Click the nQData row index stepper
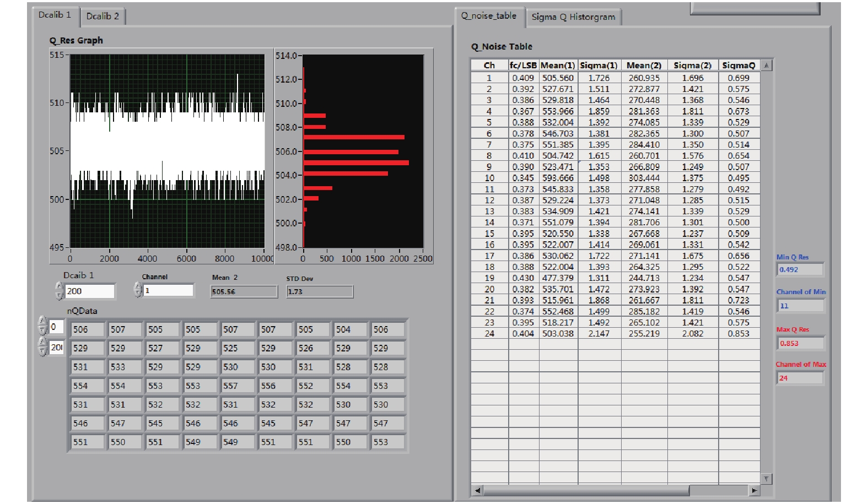The height and width of the screenshot is (504, 868). pyautogui.click(x=42, y=326)
